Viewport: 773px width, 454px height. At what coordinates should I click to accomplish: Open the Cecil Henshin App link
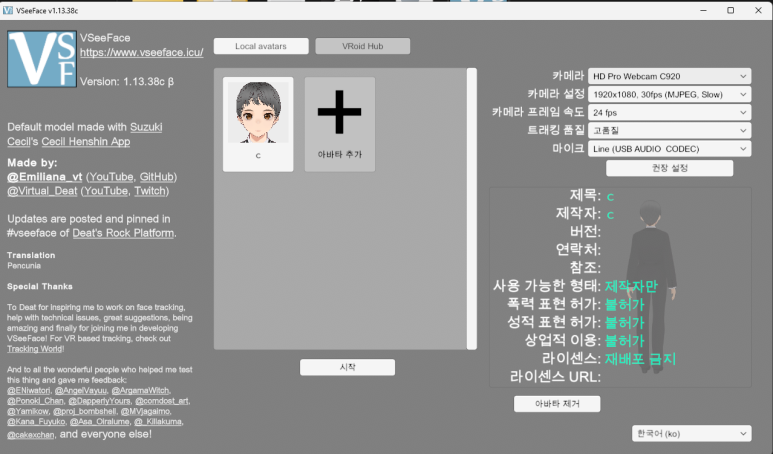pyautogui.click(x=86, y=141)
